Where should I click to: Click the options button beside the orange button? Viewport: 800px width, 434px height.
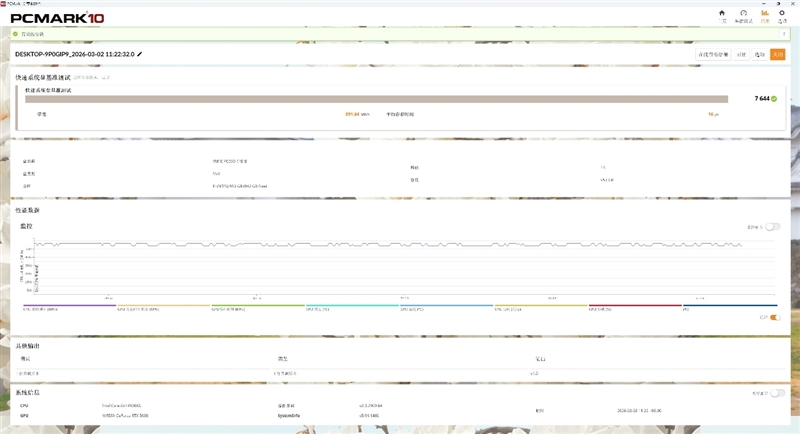759,54
